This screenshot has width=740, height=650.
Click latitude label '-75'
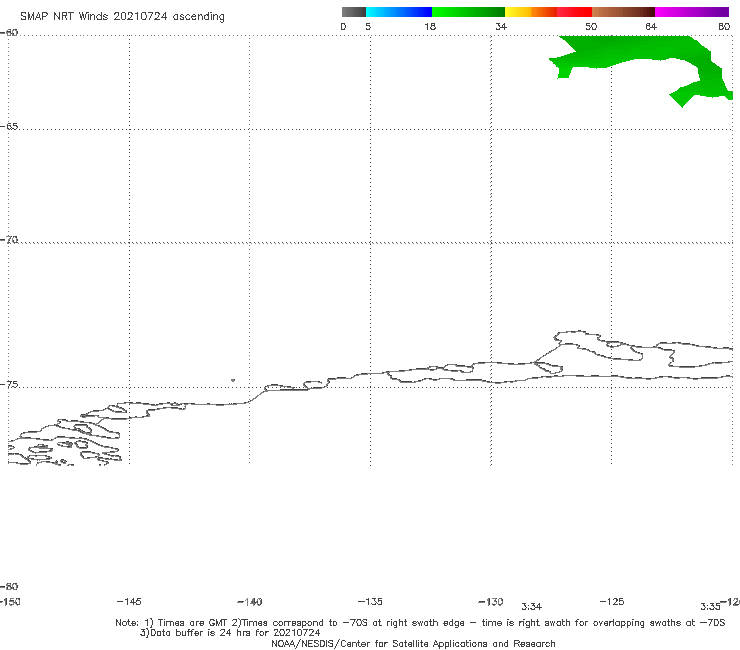9,384
